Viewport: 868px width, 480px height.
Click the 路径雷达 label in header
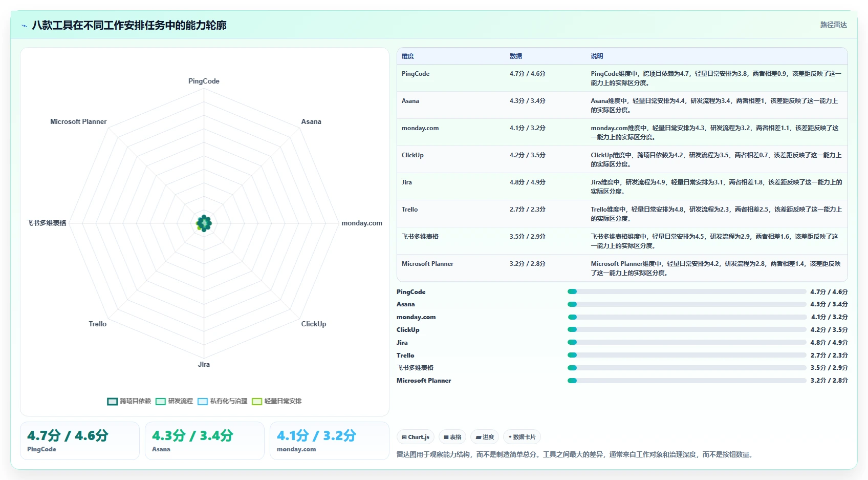click(x=833, y=25)
